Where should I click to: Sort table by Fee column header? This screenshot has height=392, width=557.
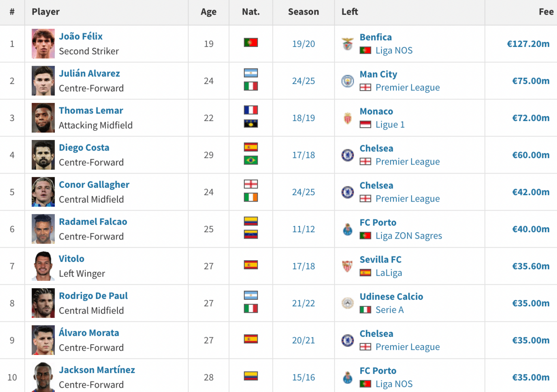coord(546,12)
